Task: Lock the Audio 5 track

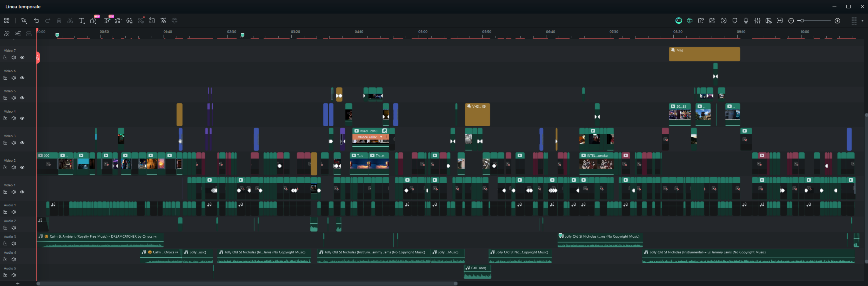Action: [x=5, y=275]
